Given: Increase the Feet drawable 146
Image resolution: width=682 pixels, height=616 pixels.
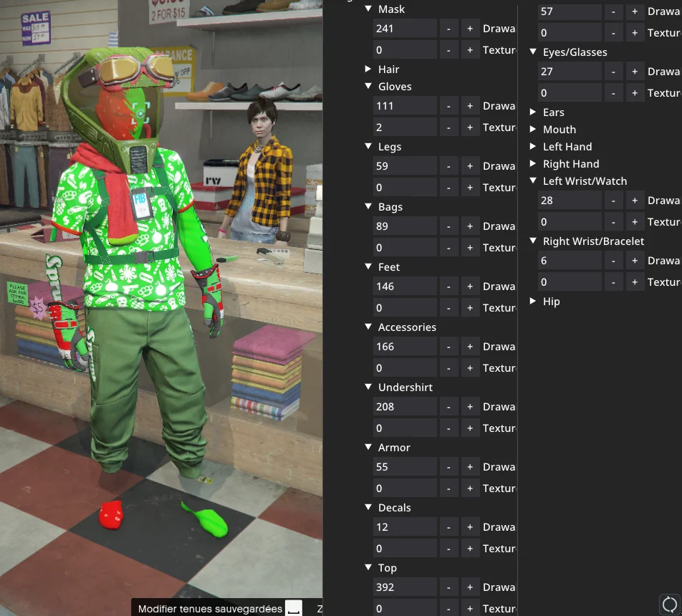Looking at the screenshot, I should coord(470,287).
